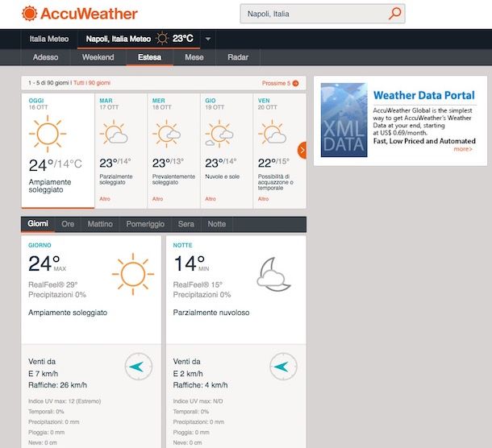Select the Estesa tab
Image resolution: width=492 pixels, height=448 pixels.
click(x=150, y=57)
